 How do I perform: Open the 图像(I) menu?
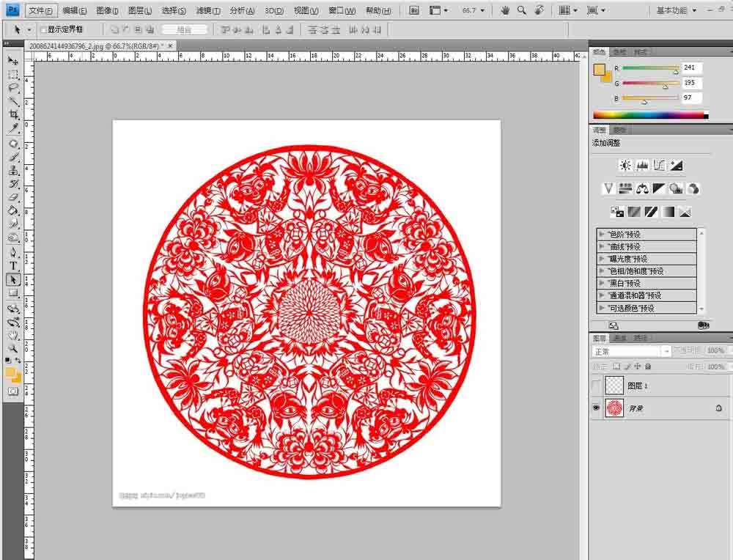click(x=107, y=10)
